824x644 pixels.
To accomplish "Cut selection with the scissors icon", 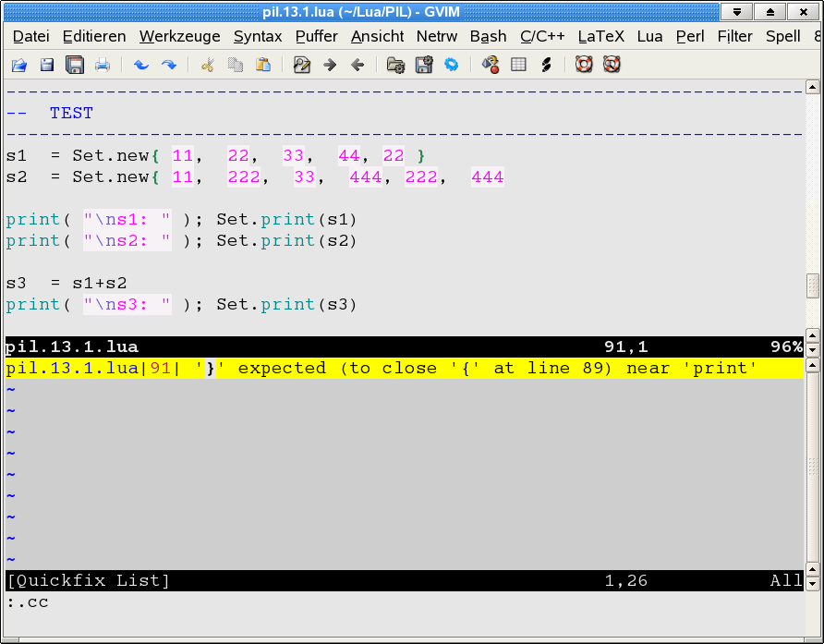I will tap(208, 66).
